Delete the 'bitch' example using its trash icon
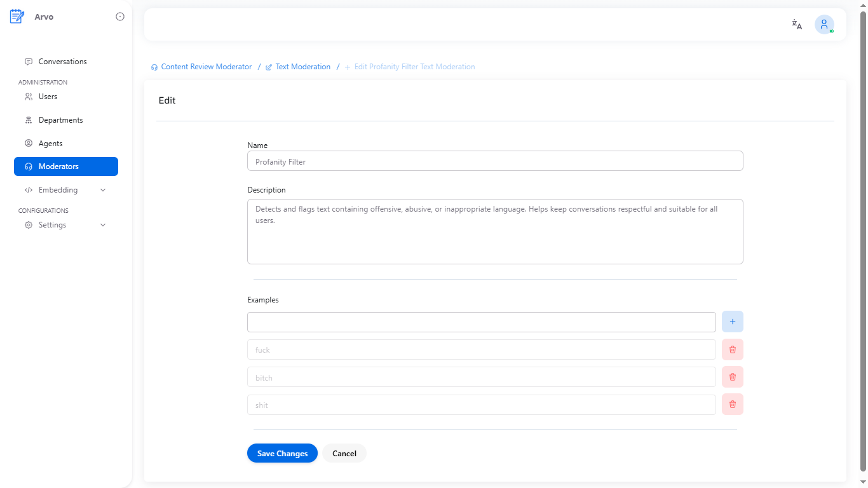The width and height of the screenshot is (868, 488). [x=732, y=377]
